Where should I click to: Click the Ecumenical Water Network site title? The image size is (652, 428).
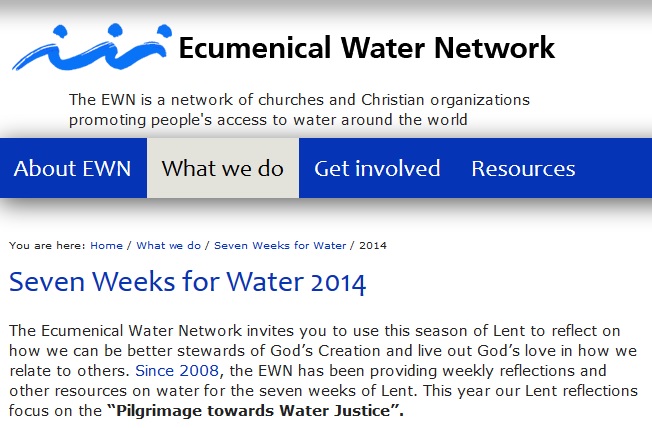click(x=366, y=48)
